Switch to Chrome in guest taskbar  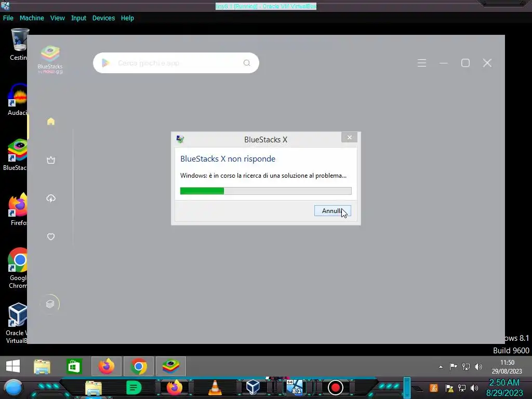(x=138, y=366)
